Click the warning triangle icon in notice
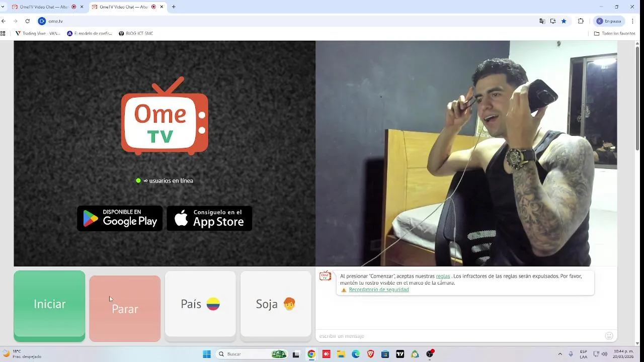This screenshot has height=362, width=644. point(344,290)
